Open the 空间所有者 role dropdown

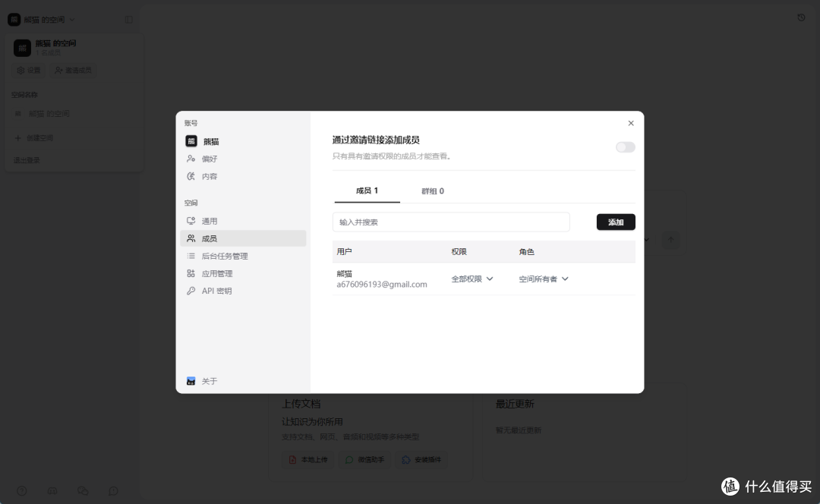pyautogui.click(x=544, y=279)
